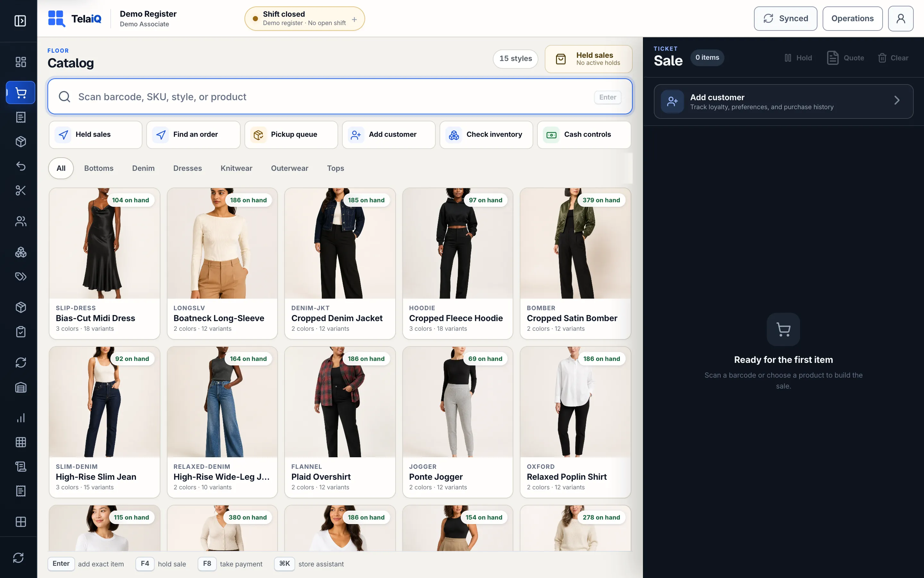Viewport: 924px width, 578px height.
Task: Open the Cropped Denim Jacket product card
Action: pos(340,263)
